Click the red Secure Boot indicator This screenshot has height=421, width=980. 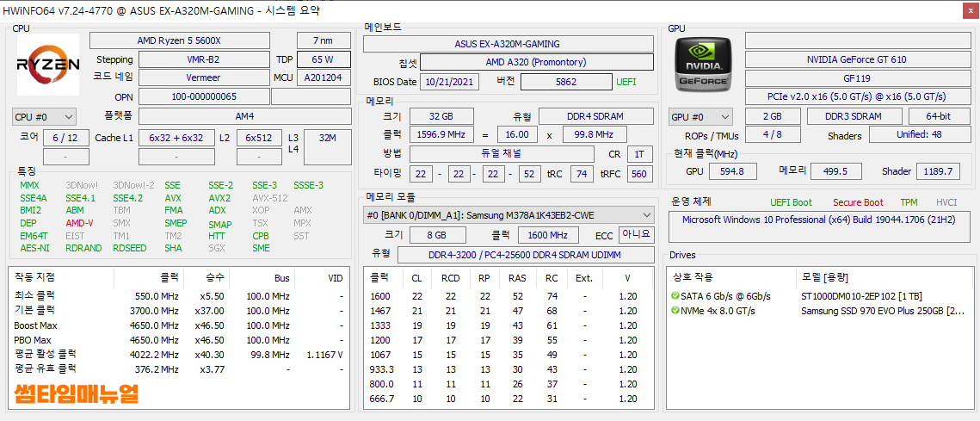point(858,202)
